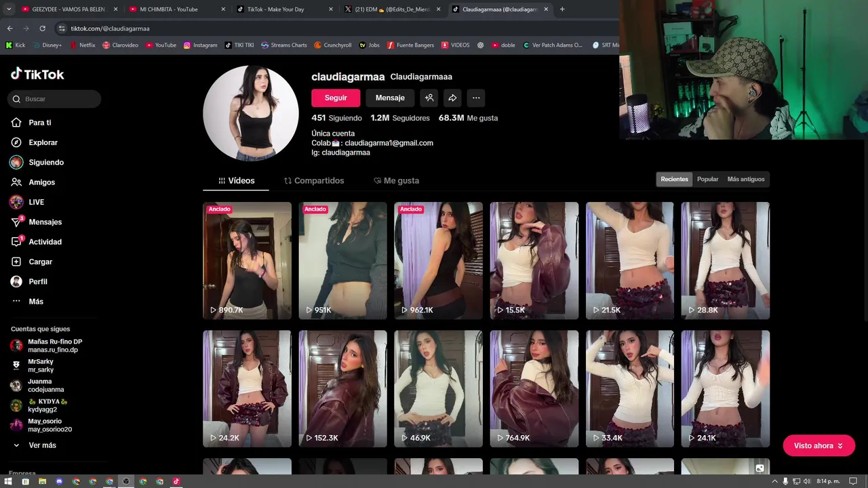
Task: Sort videos by Popular
Action: [707, 179]
